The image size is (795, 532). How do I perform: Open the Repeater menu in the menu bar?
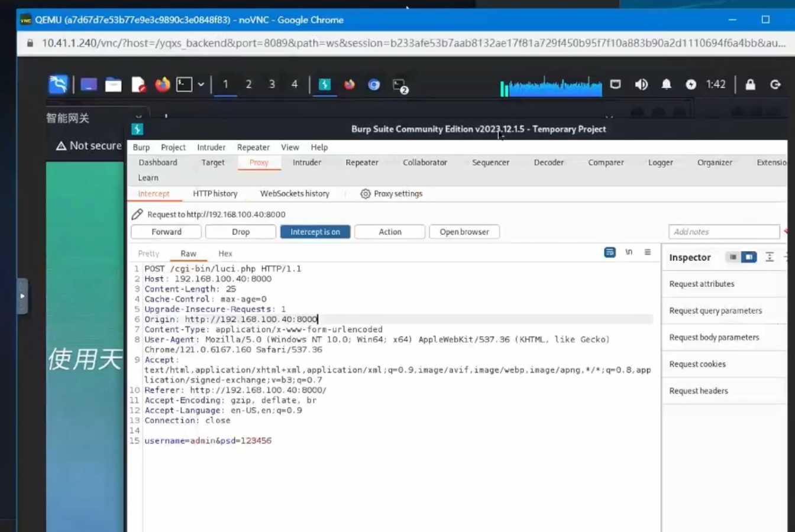click(253, 147)
